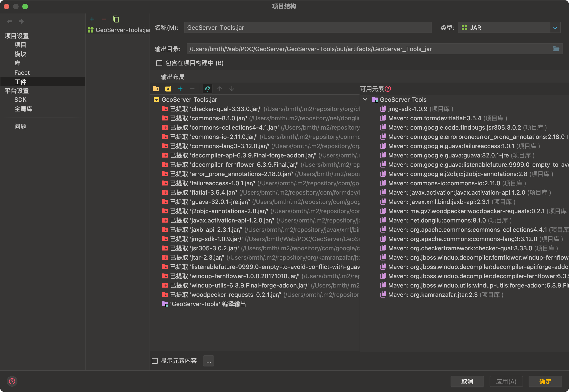Click the 取消 button
Viewport: 569px width, 392px height.
(x=467, y=382)
